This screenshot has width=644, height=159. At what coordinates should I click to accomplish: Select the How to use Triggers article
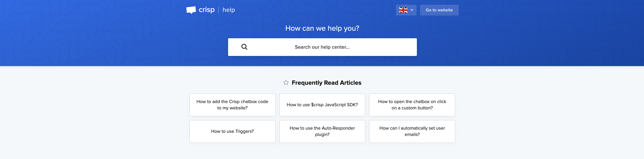tap(232, 131)
